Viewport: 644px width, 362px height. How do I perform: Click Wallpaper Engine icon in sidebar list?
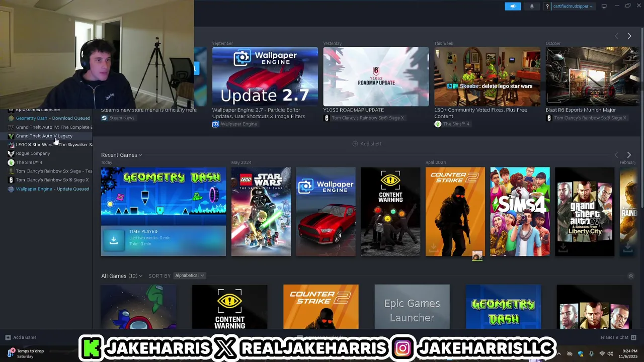[11, 189]
